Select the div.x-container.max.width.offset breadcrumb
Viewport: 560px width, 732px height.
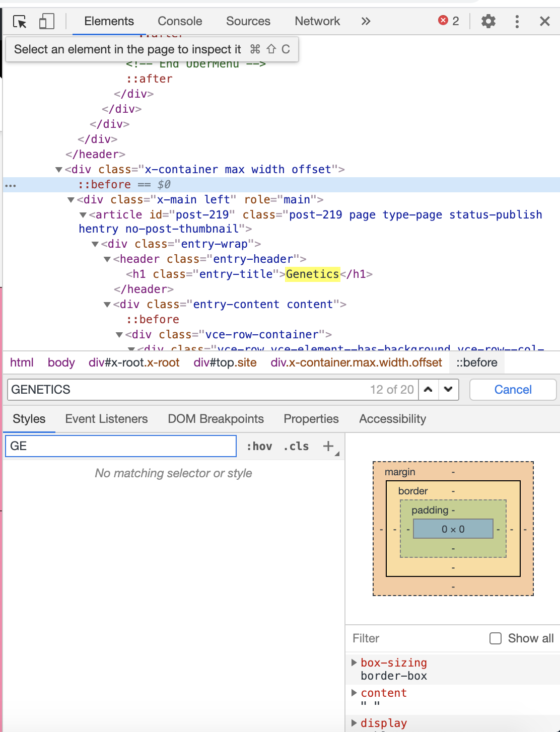[356, 362]
